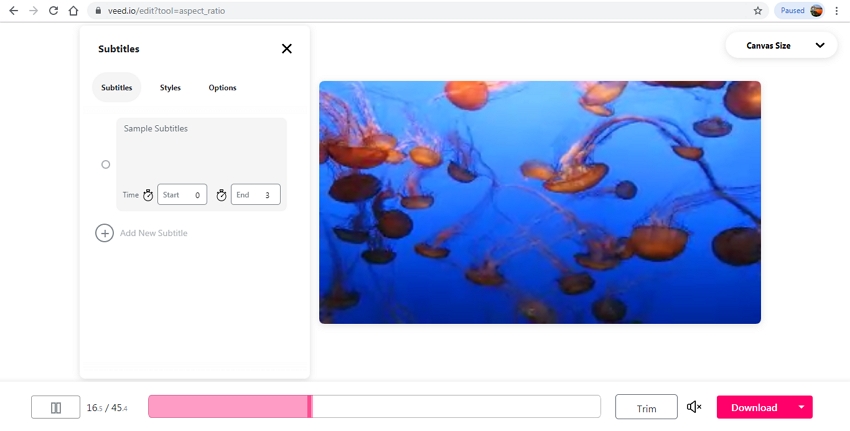Switch to the Styles tab
850x431 pixels.
point(170,87)
